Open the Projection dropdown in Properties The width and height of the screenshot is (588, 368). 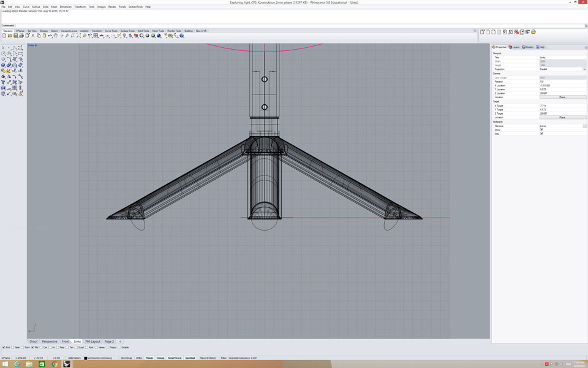tap(584, 69)
